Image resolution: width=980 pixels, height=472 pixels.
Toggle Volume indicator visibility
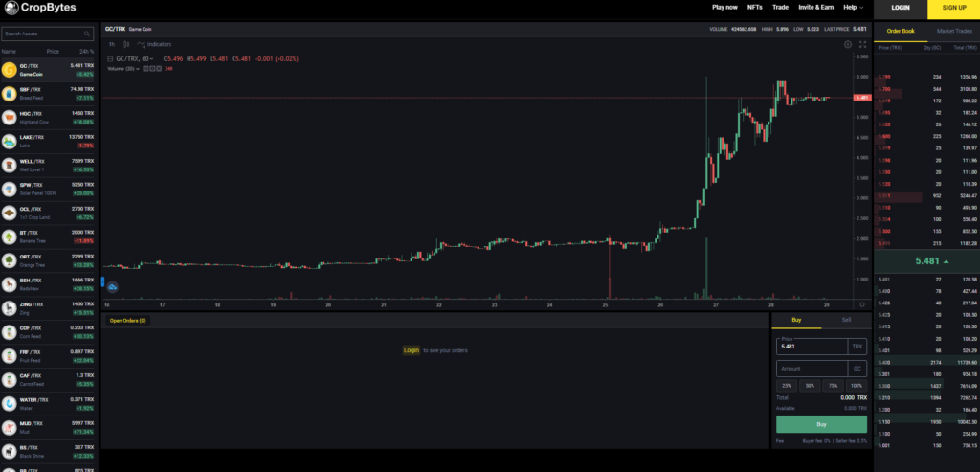click(145, 68)
